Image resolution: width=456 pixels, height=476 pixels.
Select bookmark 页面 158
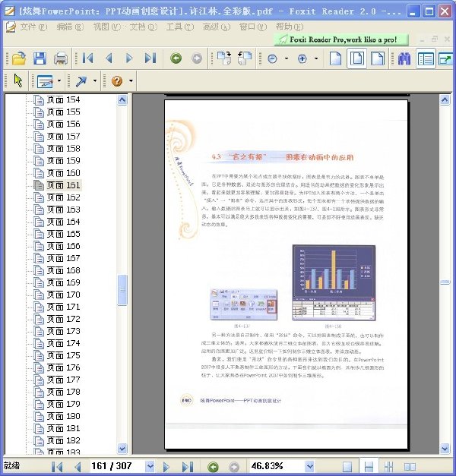pos(63,149)
